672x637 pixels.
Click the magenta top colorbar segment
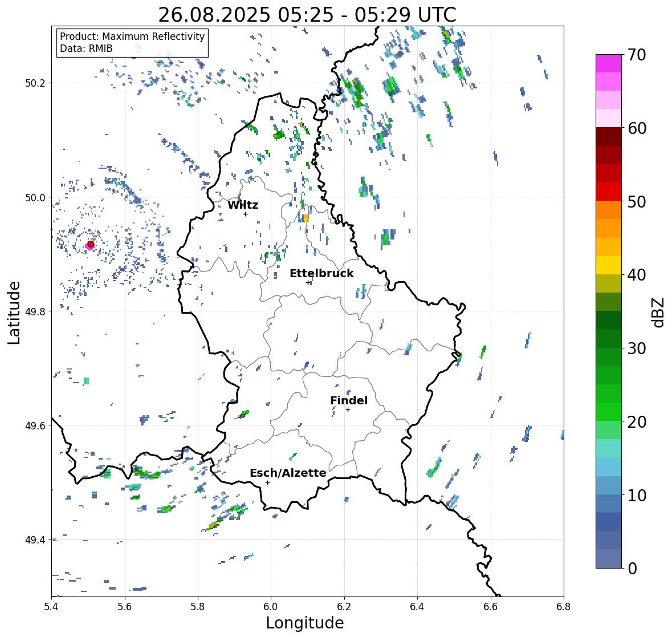(x=609, y=63)
